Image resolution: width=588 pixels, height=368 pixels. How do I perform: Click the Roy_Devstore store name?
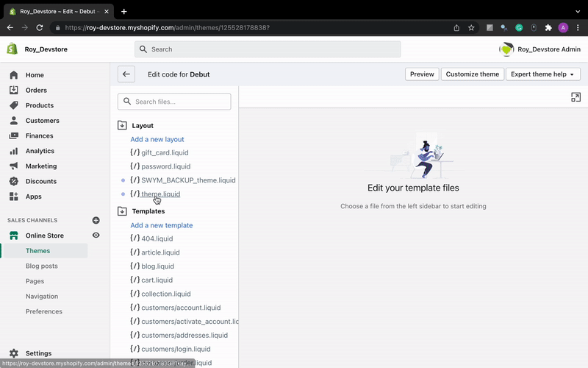click(46, 49)
